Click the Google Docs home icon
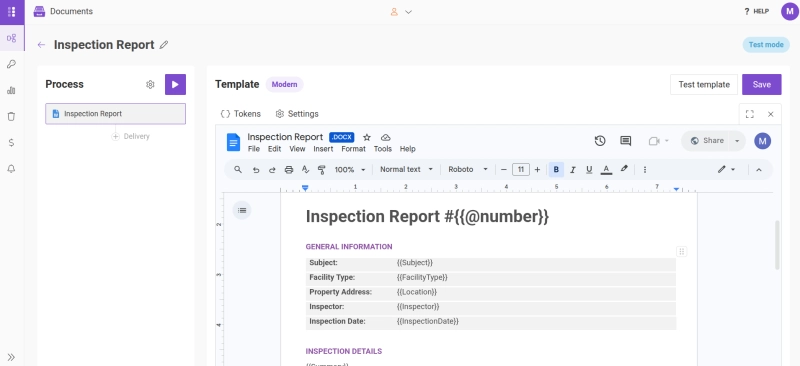This screenshot has width=800, height=366. coord(234,142)
